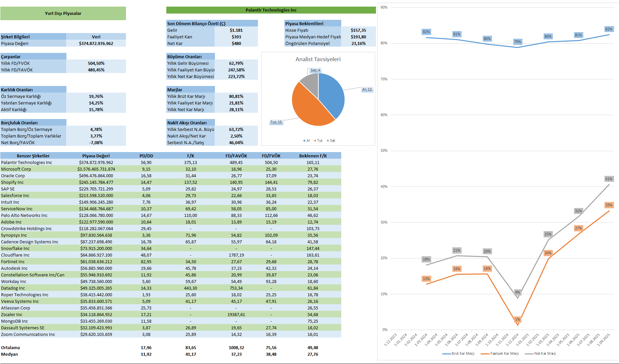Select the Microsoft Corp row name
619x364 pixels.
click(16, 169)
